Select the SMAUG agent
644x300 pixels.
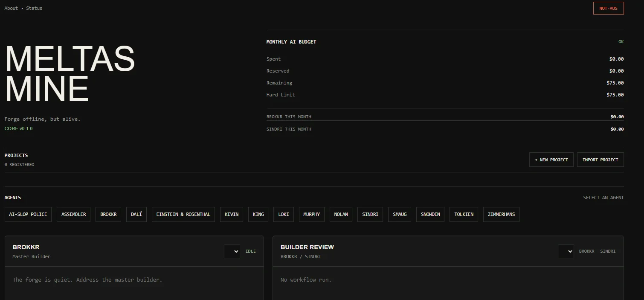[400, 214]
